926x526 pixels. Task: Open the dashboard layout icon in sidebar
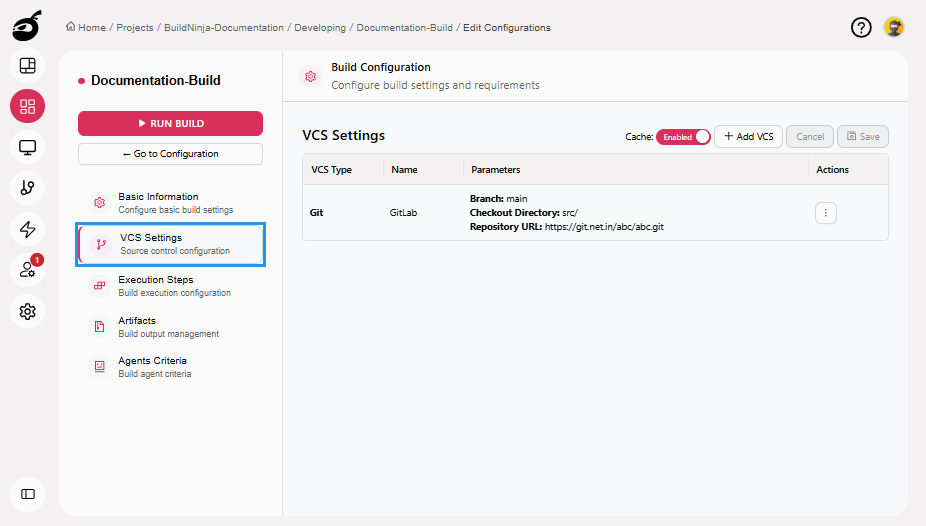[x=28, y=66]
